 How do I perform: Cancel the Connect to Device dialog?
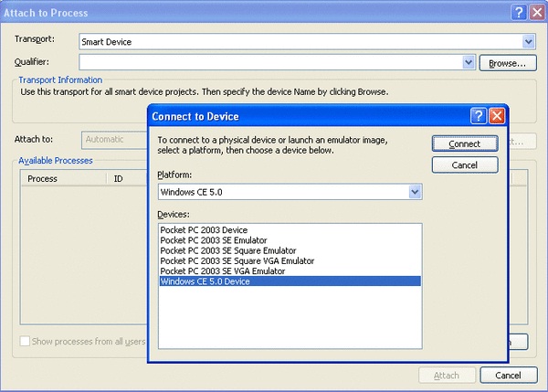(465, 164)
